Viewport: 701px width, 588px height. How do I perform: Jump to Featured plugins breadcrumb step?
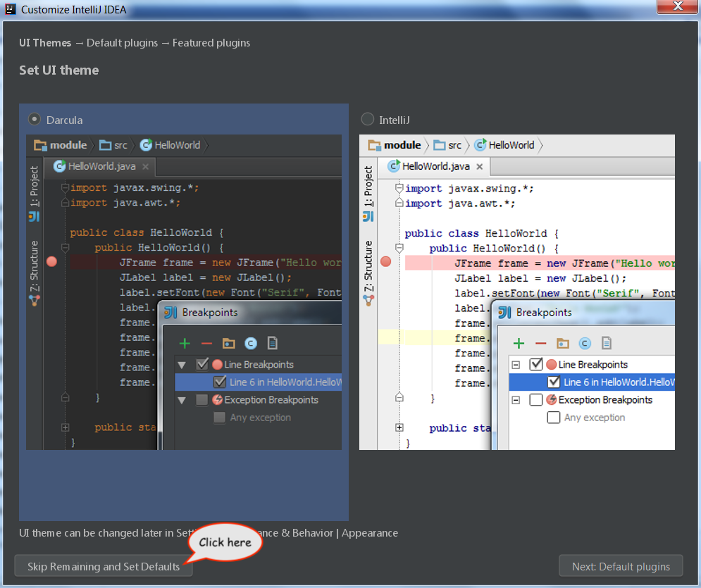point(211,43)
